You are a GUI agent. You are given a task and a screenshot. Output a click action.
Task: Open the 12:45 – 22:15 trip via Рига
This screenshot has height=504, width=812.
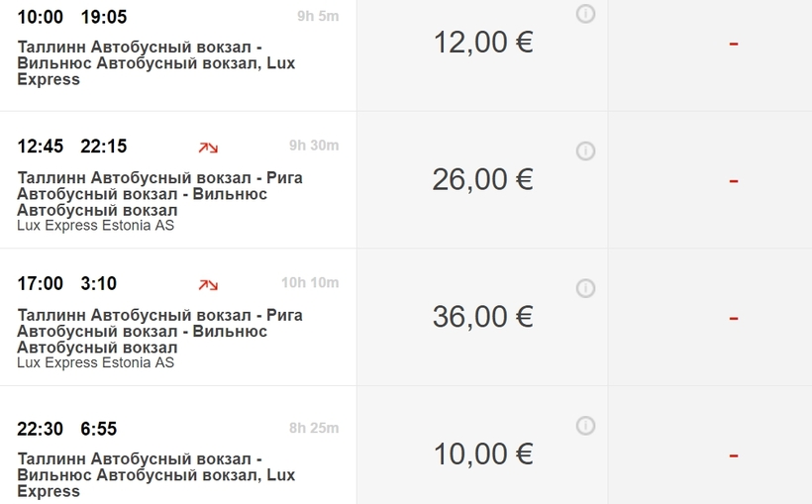(159, 194)
